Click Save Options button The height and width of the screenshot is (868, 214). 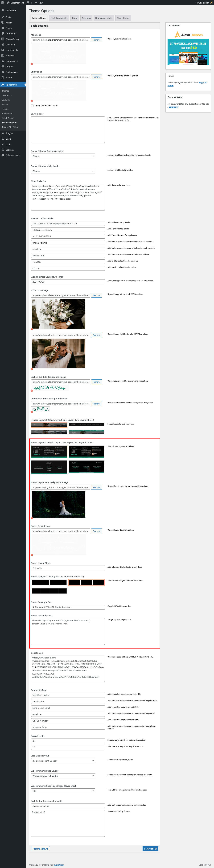150,849
